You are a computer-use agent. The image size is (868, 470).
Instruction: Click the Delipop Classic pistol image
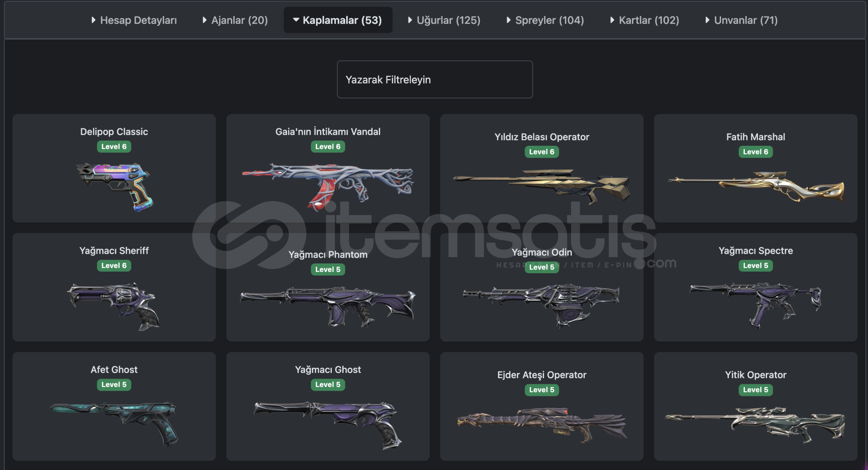(114, 187)
